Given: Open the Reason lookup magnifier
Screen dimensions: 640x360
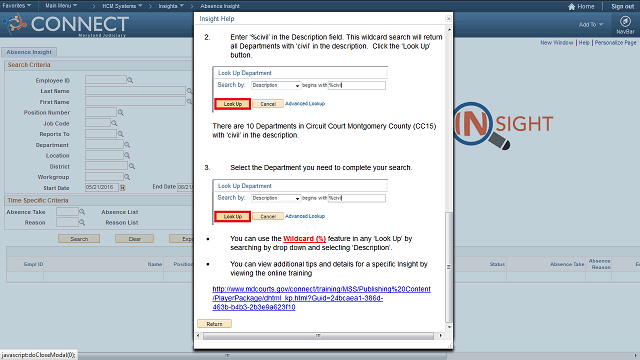Looking at the screenshot, I should [x=82, y=222].
